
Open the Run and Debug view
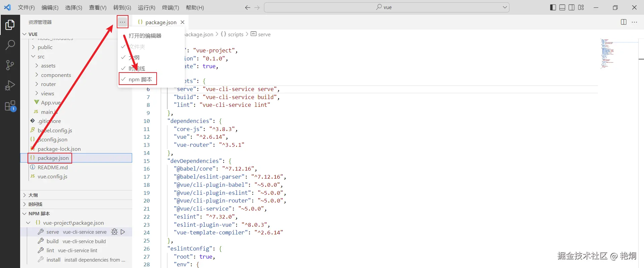pos(10,85)
